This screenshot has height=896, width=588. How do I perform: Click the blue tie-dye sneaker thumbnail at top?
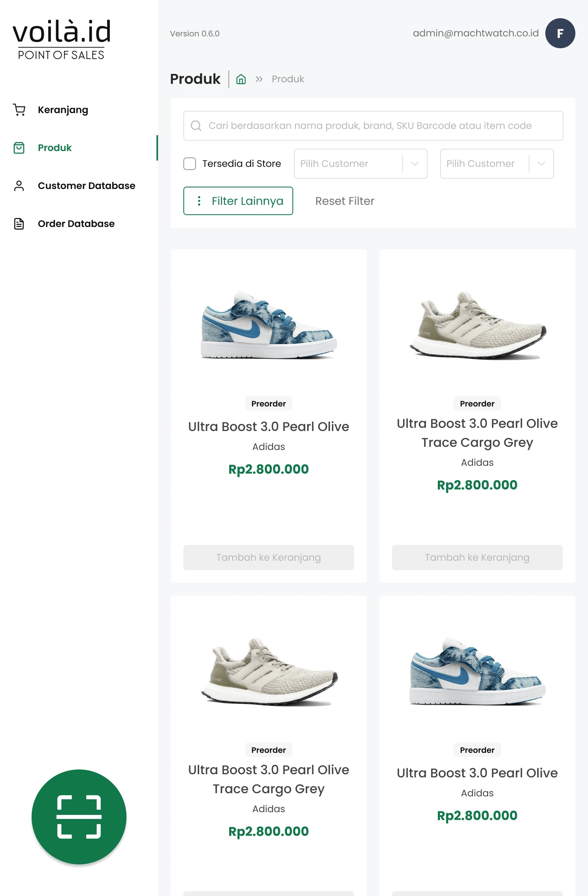pos(269,325)
